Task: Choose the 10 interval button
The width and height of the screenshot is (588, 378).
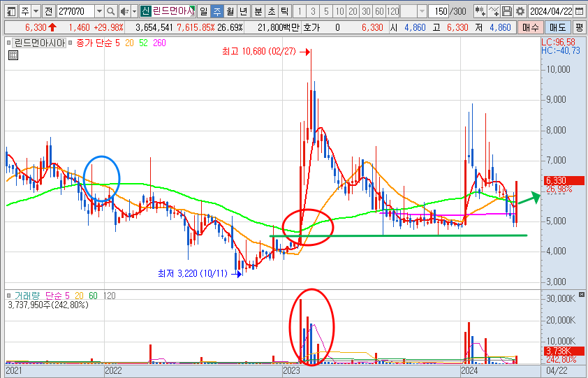Action: point(340,11)
